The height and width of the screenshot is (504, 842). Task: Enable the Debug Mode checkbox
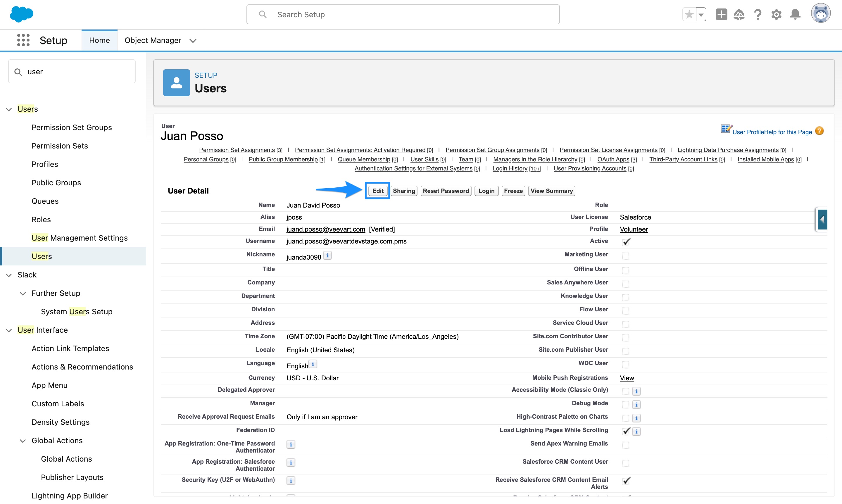click(x=625, y=405)
